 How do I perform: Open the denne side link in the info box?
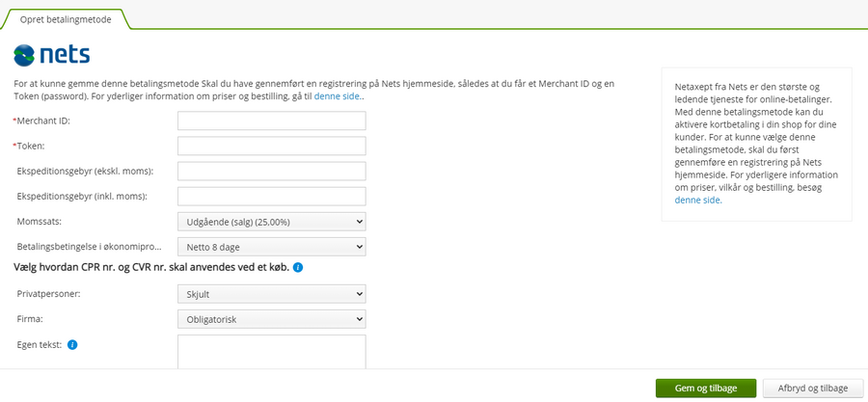click(x=697, y=201)
